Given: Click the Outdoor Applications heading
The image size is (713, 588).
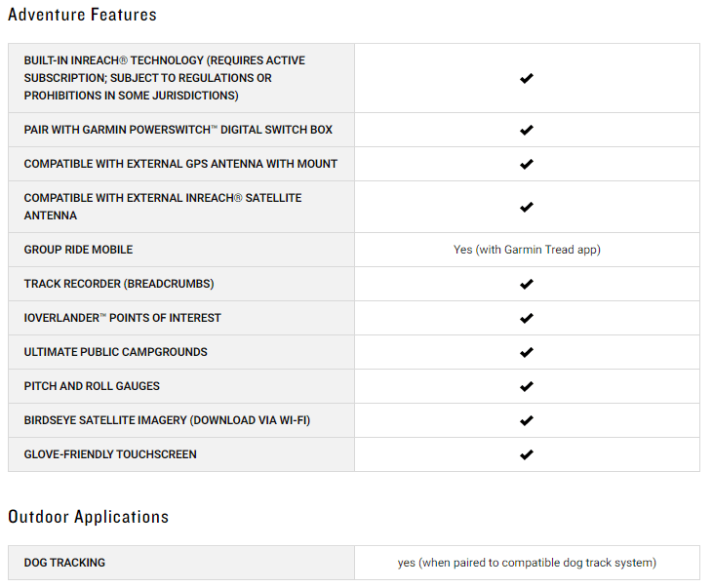Looking at the screenshot, I should [88, 517].
